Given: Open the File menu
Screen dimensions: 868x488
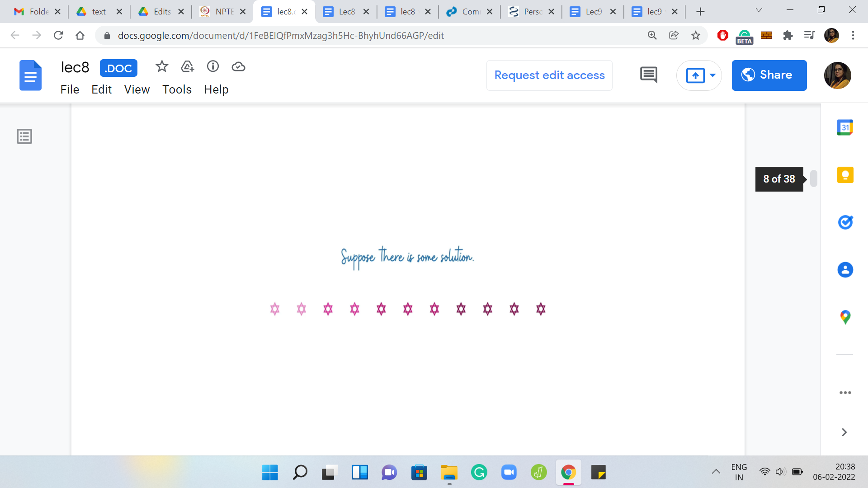Looking at the screenshot, I should 70,89.
